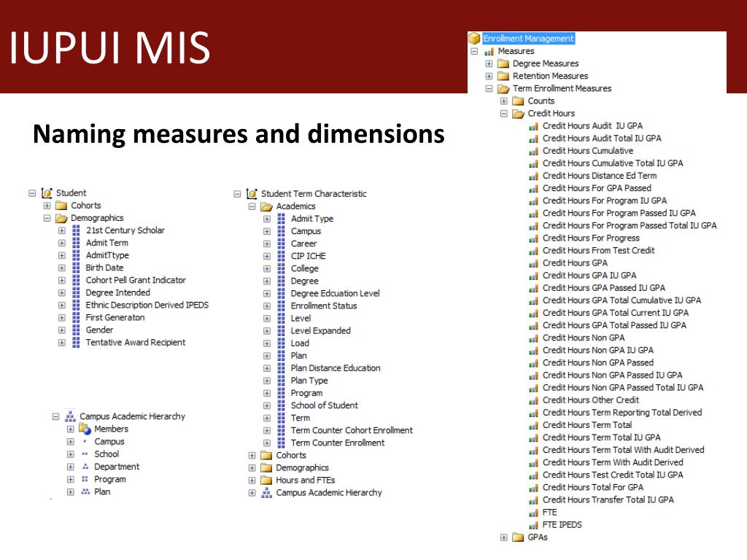Screen dimensions: 747x560
Task: Click the attribute grid icon beside Birth Date
Action: pos(76,268)
